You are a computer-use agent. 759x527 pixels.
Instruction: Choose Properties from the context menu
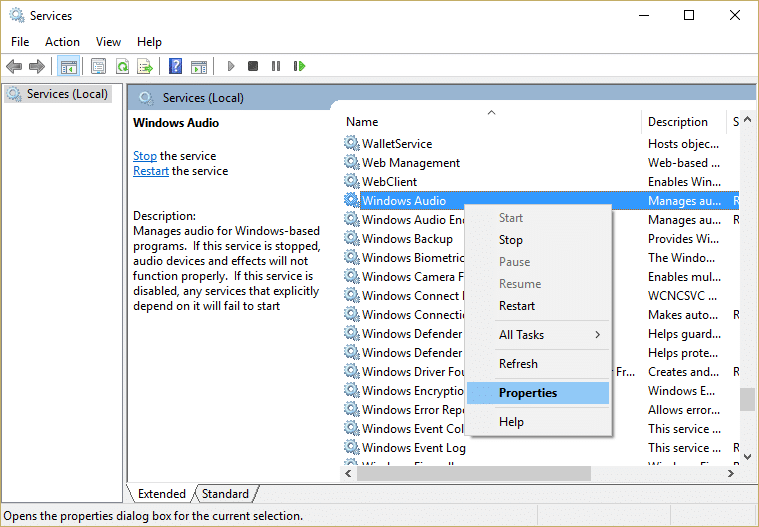[x=528, y=393]
